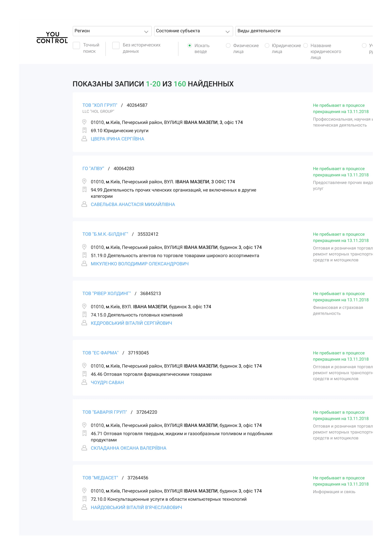Click activity bookmark icon next to 69.10 Юридические услуги
Viewport: 392px width, 555px height.
coord(84,131)
